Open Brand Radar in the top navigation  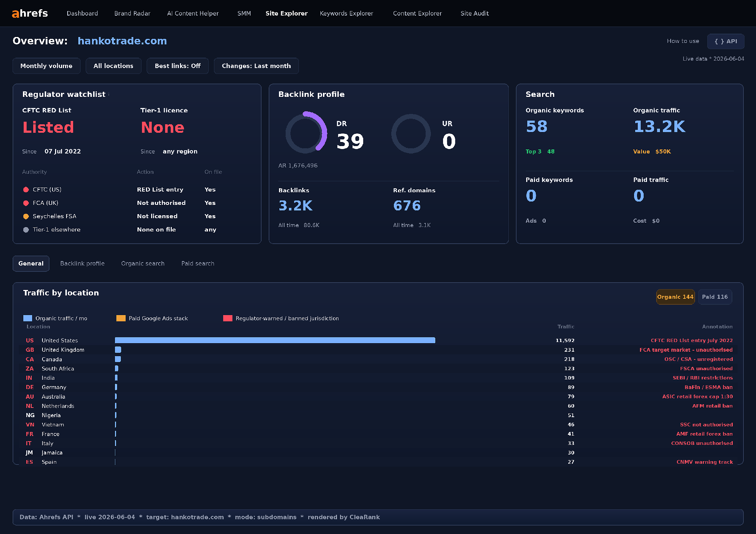point(132,13)
